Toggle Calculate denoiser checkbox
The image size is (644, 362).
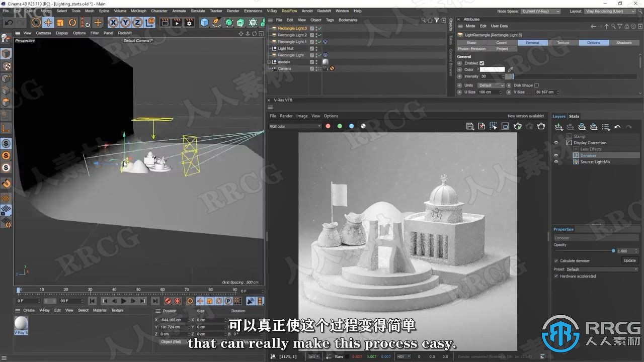(x=556, y=261)
